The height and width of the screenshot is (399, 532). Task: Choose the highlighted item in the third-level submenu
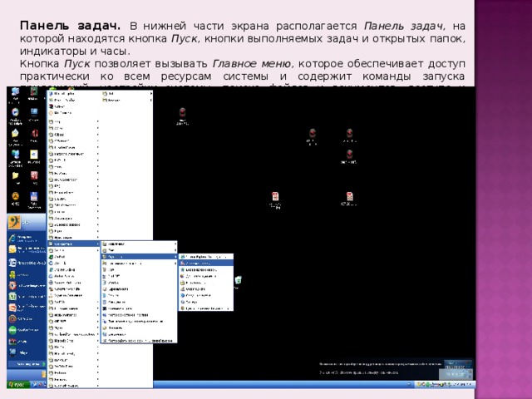point(206,263)
